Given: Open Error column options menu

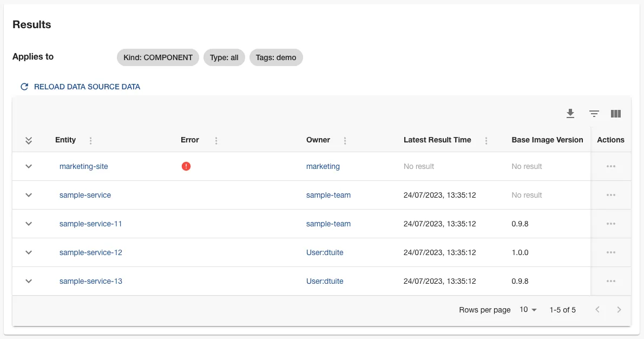Looking at the screenshot, I should coord(216,140).
